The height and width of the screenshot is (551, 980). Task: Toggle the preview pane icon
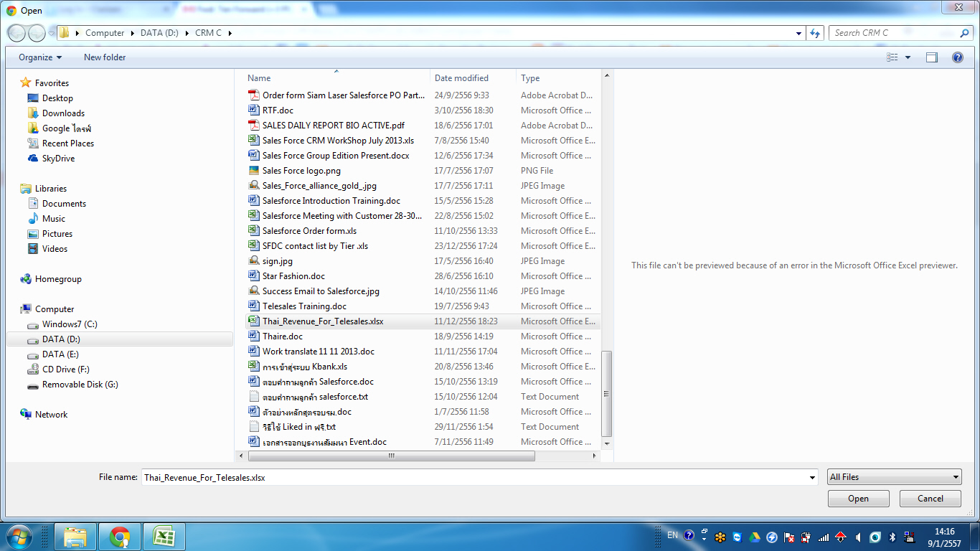pyautogui.click(x=931, y=57)
